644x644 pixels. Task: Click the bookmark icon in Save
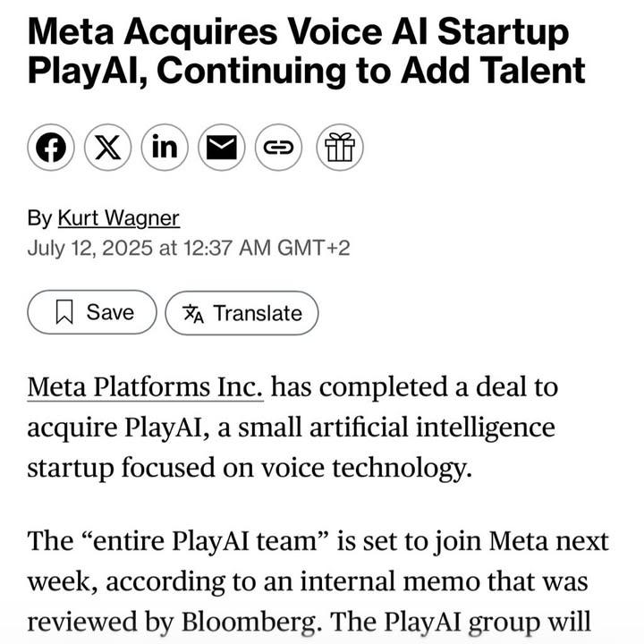[64, 312]
